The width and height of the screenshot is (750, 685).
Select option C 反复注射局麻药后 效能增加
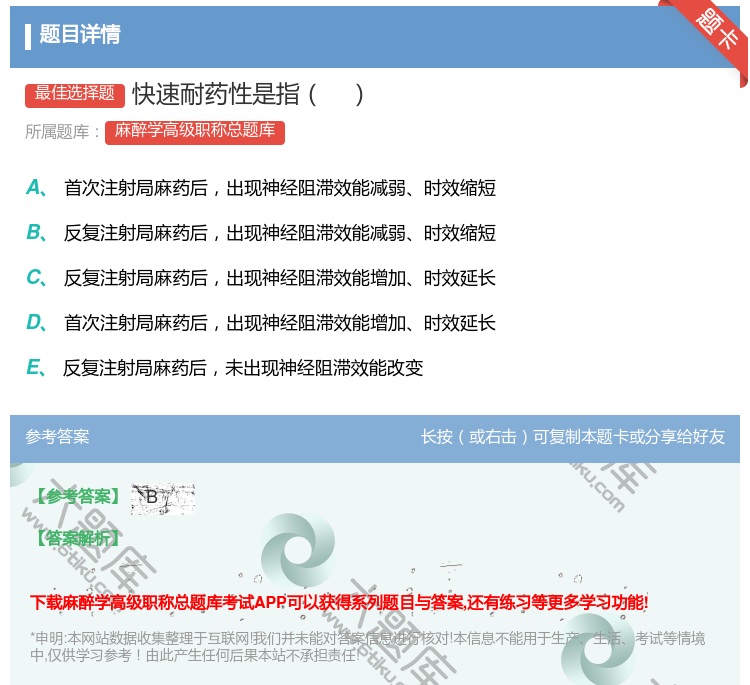pyautogui.click(x=261, y=278)
